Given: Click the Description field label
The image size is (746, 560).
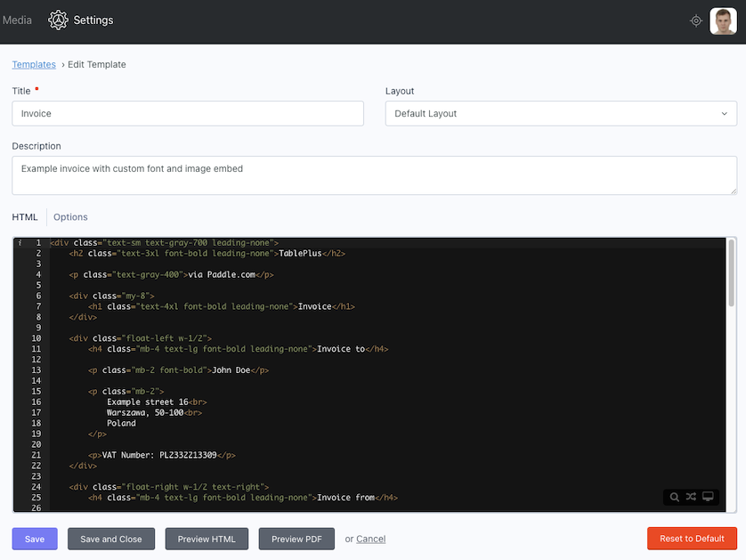Looking at the screenshot, I should [x=36, y=146].
